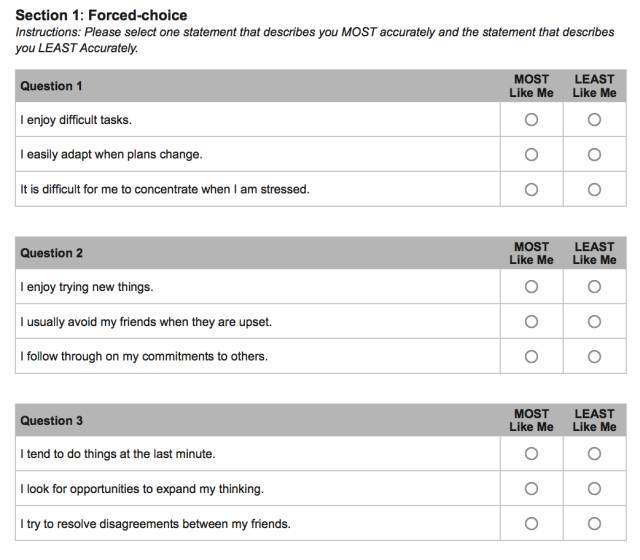The width and height of the screenshot is (640, 560).
Task: Mark 'opportunities to expand my thinking' as MOST
Action: pos(531,489)
